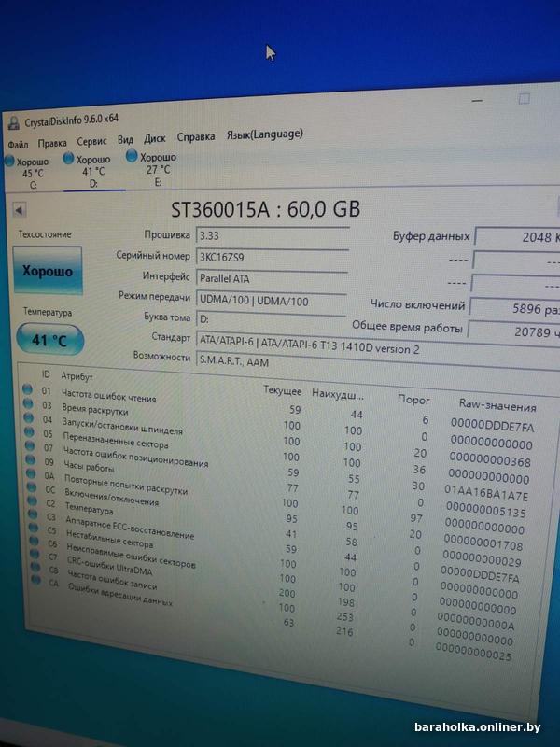Open the Диск menu
This screenshot has height=747, width=560.
click(x=155, y=139)
